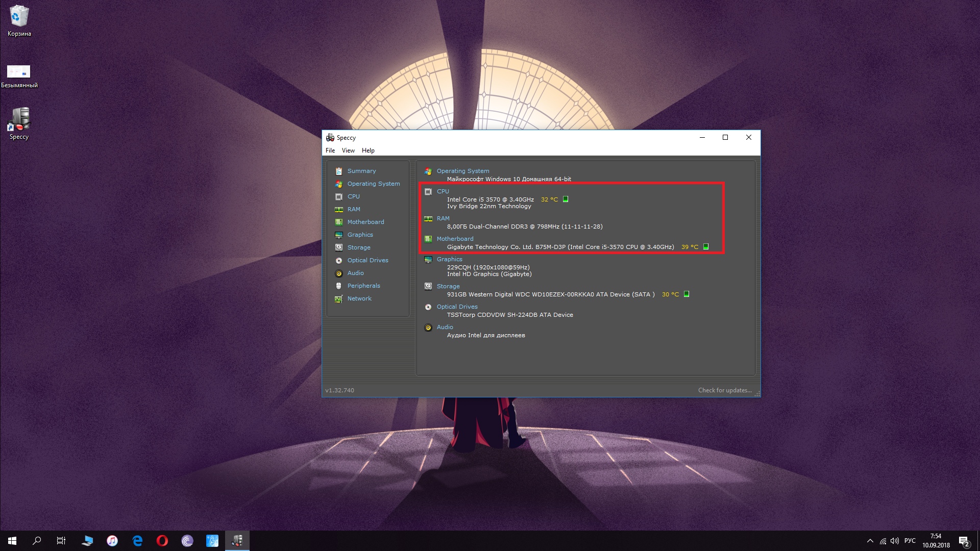
Task: Click the Network icon in sidebar
Action: [338, 299]
